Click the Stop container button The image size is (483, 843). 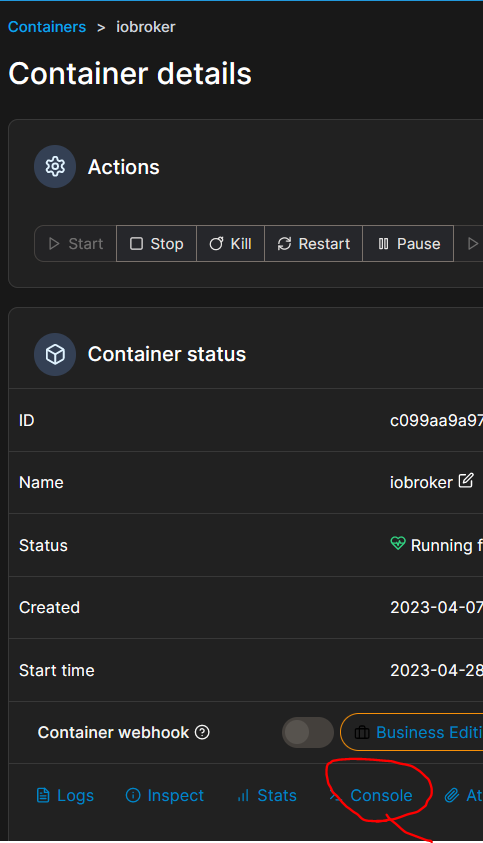157,244
